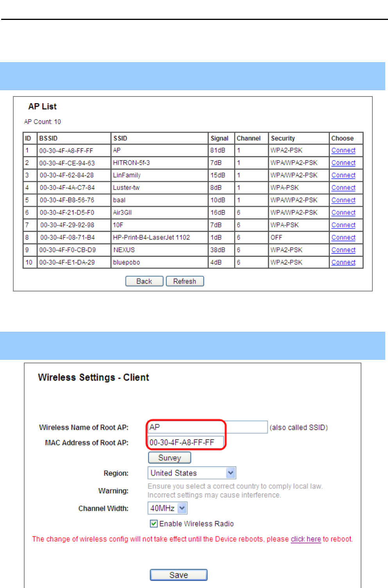388x588 pixels.
Task: Click the SSID cell 'LinFamily'
Action: pyautogui.click(x=159, y=175)
